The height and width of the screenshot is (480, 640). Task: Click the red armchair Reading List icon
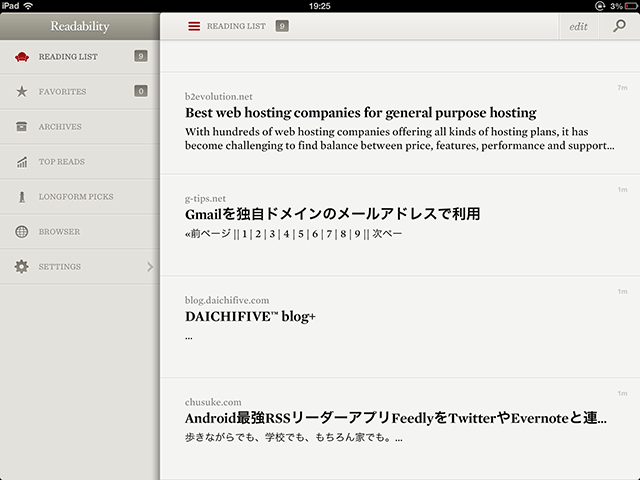point(22,57)
